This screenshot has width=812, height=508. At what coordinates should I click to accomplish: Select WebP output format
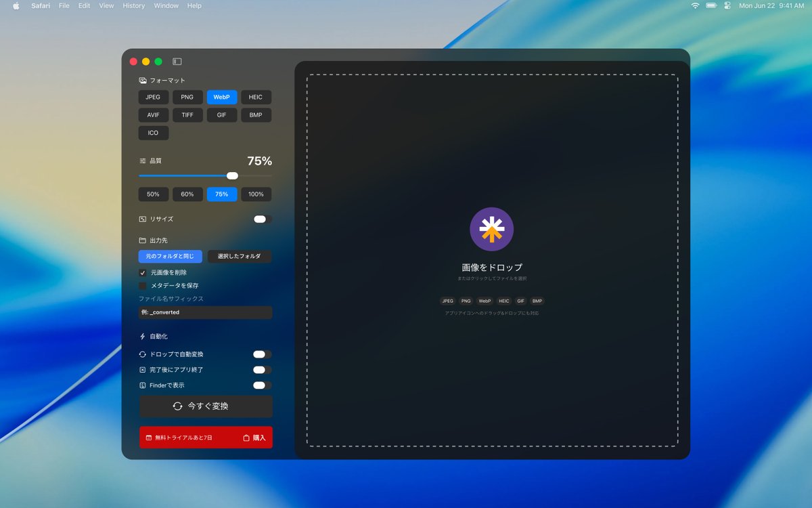click(x=222, y=98)
